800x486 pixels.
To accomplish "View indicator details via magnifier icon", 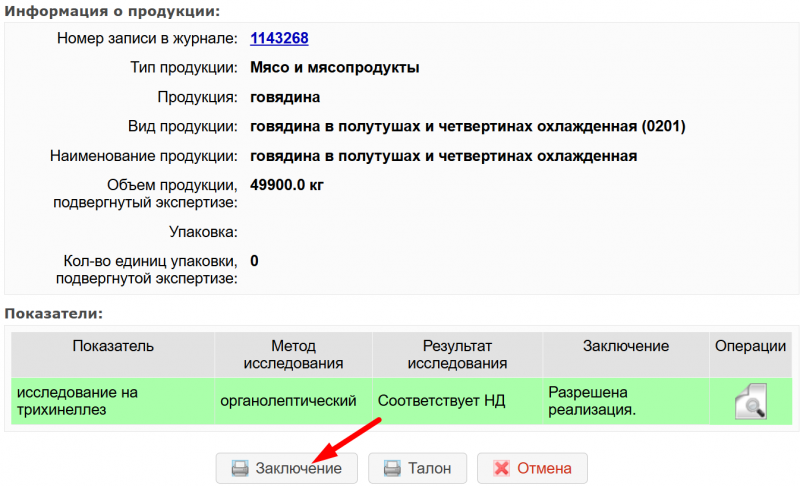I will point(749,401).
